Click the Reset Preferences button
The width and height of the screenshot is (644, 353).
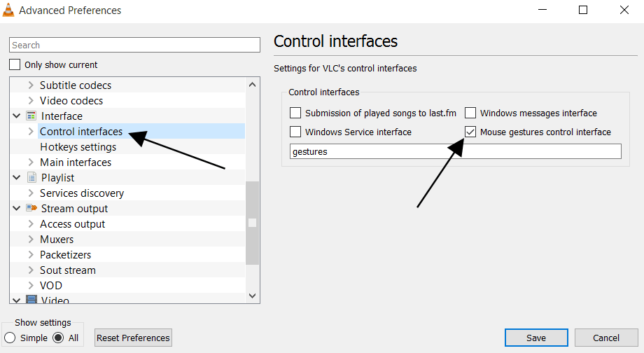[x=133, y=338]
